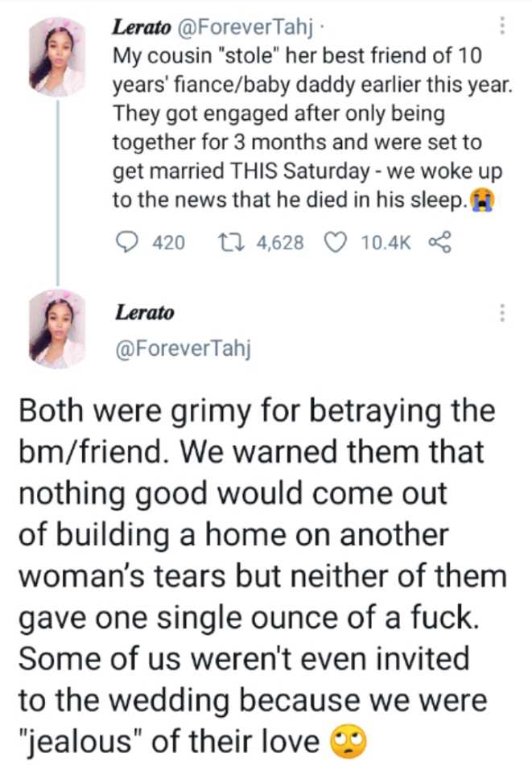Click the 4,628 retweets count
Screen dimensions: 532x766
(x=278, y=242)
